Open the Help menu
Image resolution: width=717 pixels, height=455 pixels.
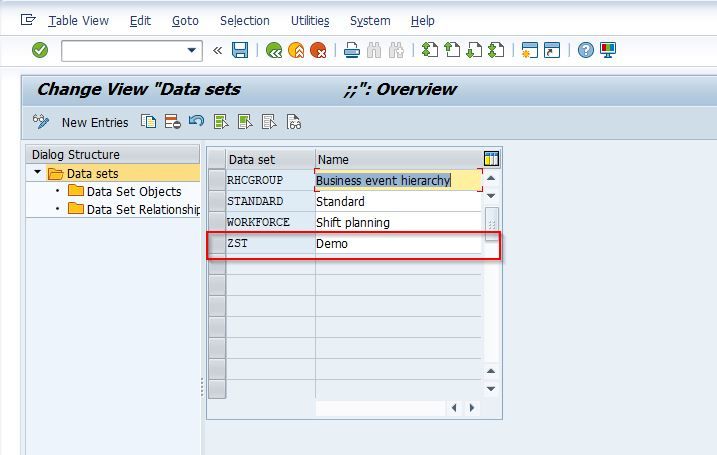coord(423,21)
